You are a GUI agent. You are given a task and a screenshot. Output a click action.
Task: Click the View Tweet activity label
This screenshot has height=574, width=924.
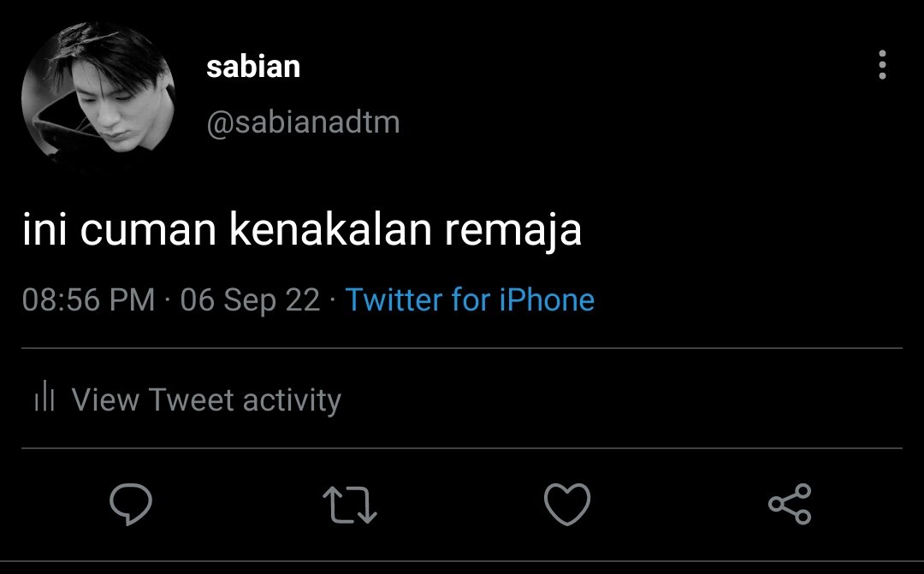pyautogui.click(x=206, y=399)
